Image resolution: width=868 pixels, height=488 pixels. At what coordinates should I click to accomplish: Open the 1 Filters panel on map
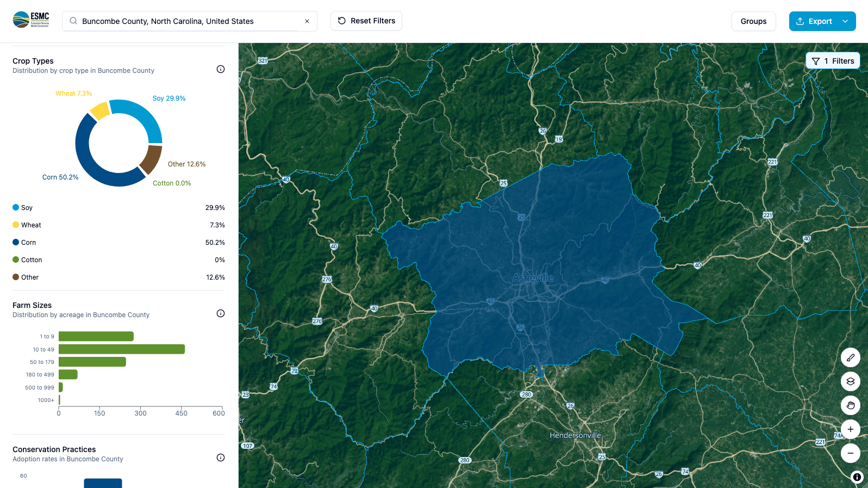click(833, 61)
